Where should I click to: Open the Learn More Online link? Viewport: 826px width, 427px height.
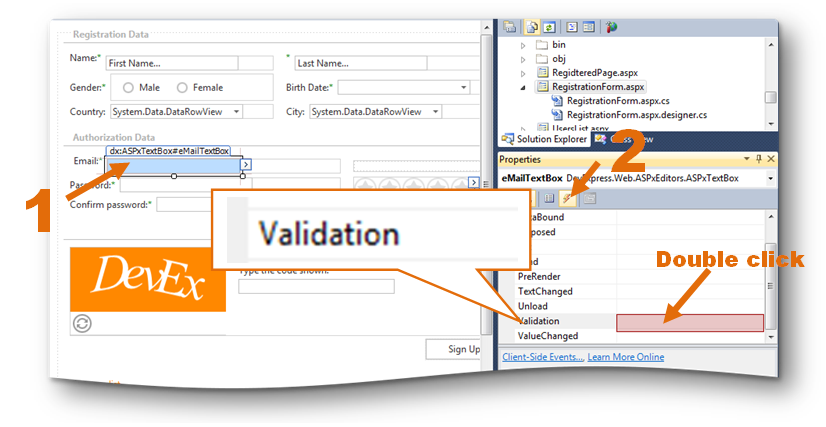pyautogui.click(x=626, y=357)
